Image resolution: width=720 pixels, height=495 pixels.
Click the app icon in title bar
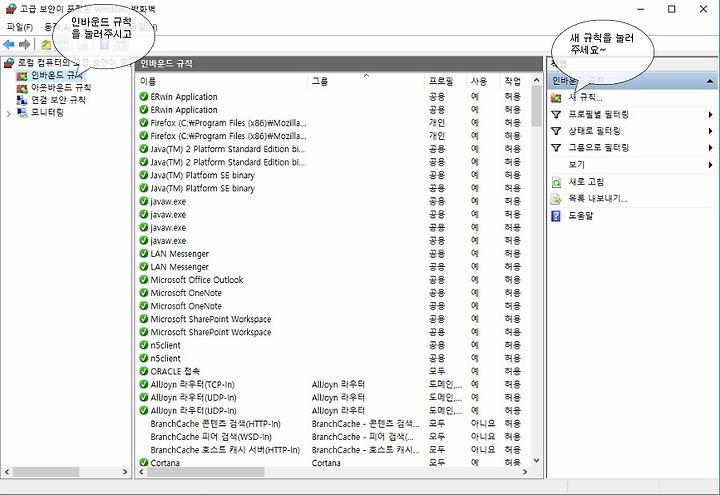11,9
